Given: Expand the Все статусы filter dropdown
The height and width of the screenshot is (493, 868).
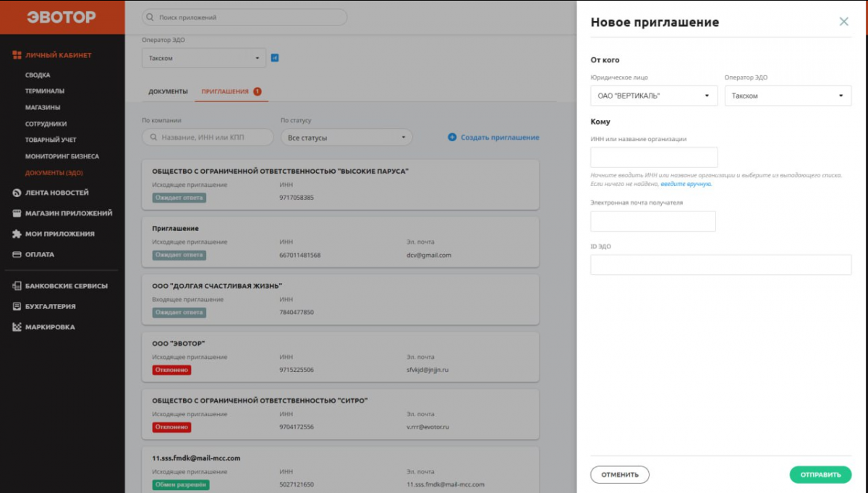Looking at the screenshot, I should pyautogui.click(x=346, y=138).
